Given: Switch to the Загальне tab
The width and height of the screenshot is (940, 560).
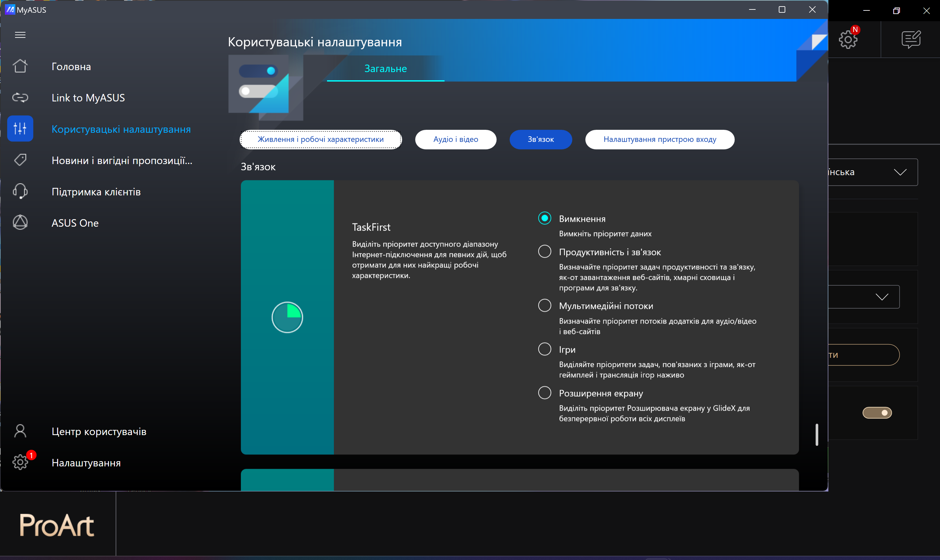Looking at the screenshot, I should pos(385,69).
